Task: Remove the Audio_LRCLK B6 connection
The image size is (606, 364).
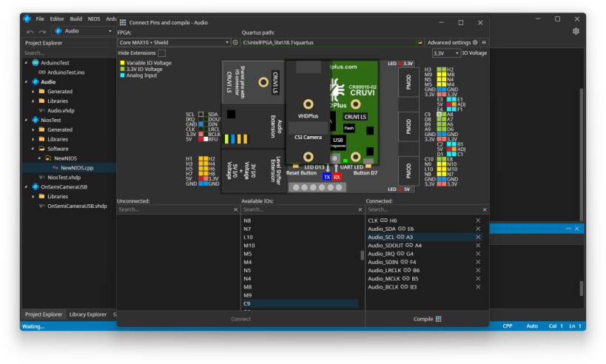Action: pyautogui.click(x=478, y=271)
